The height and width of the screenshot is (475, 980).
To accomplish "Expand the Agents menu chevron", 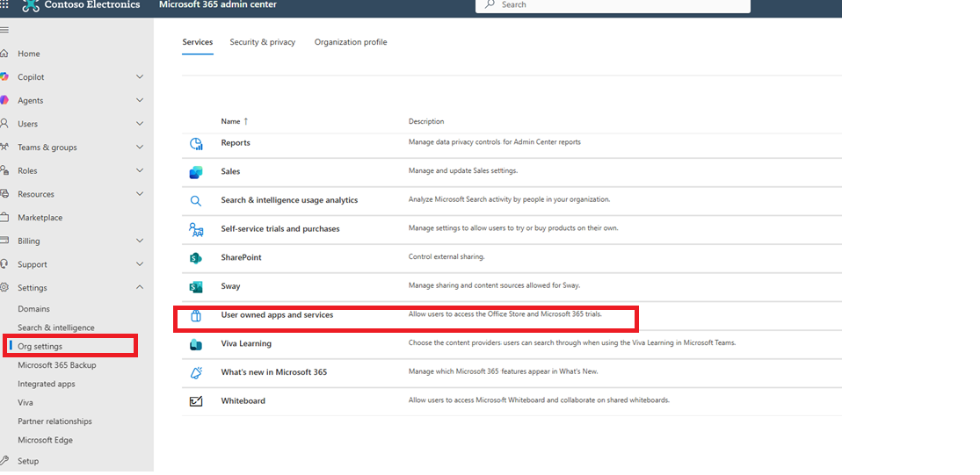I will [140, 100].
